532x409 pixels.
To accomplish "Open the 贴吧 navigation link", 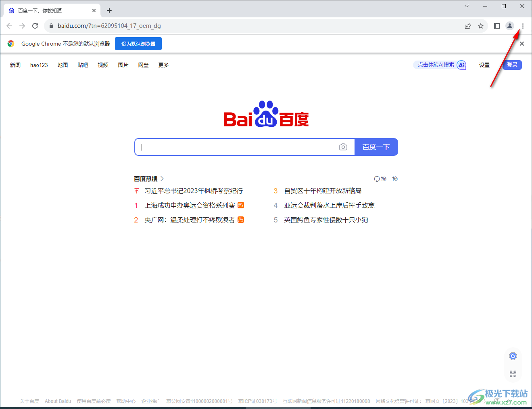I will (83, 65).
